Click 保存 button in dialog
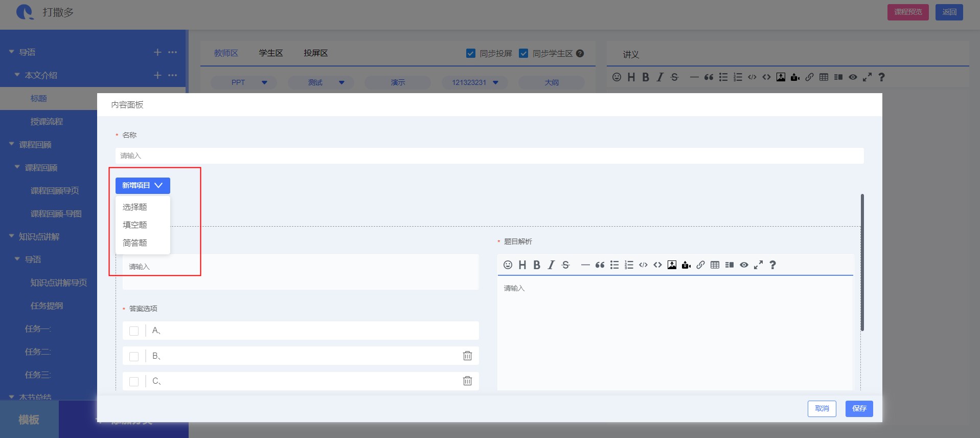980x438 pixels. (859, 408)
